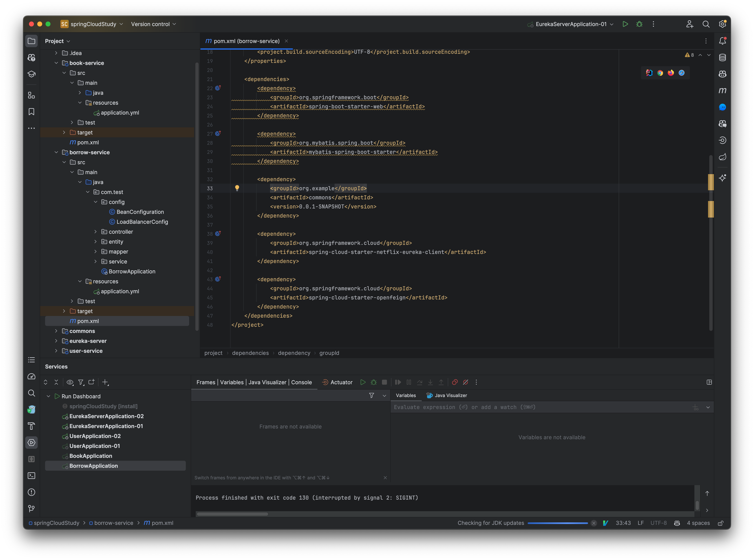Open the EurekaServerApplication-01 run configuration dropdown

tap(570, 24)
